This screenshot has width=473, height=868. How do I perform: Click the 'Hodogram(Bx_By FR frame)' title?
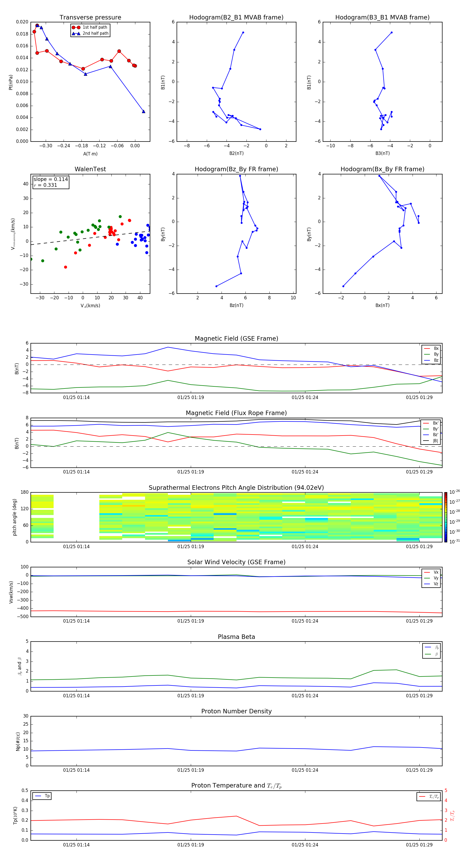(x=382, y=169)
